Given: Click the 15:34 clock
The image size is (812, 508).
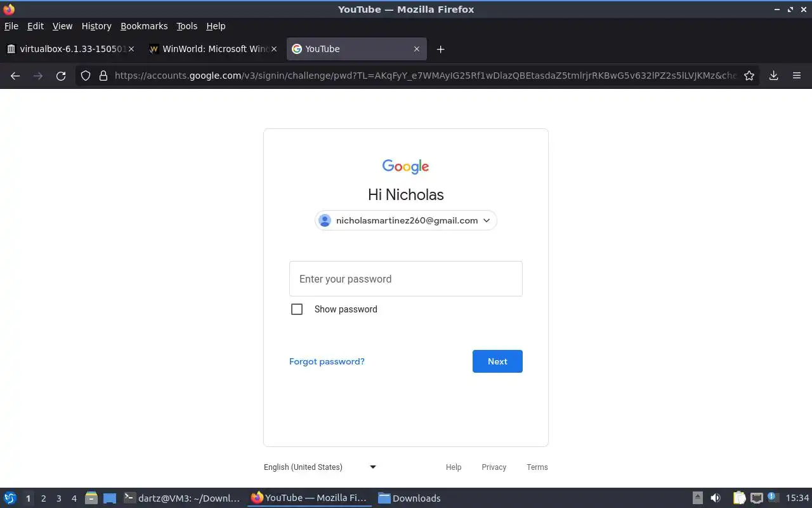Looking at the screenshot, I should [797, 498].
